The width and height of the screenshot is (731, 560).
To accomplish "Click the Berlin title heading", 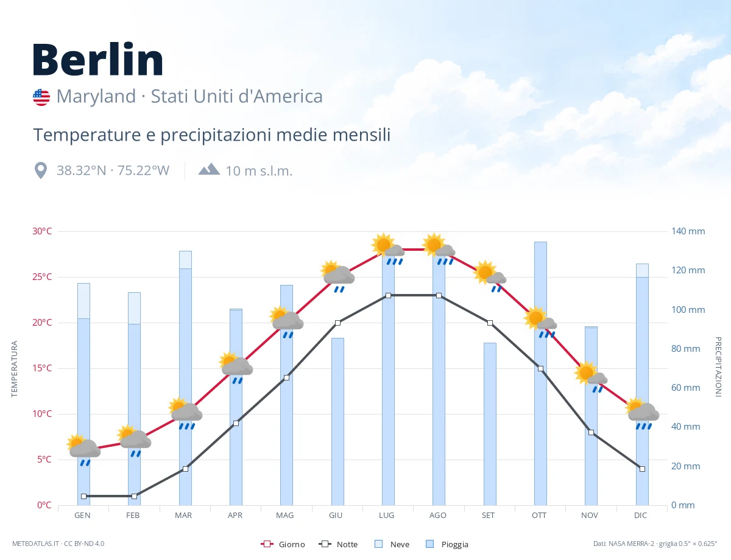I will click(x=98, y=59).
